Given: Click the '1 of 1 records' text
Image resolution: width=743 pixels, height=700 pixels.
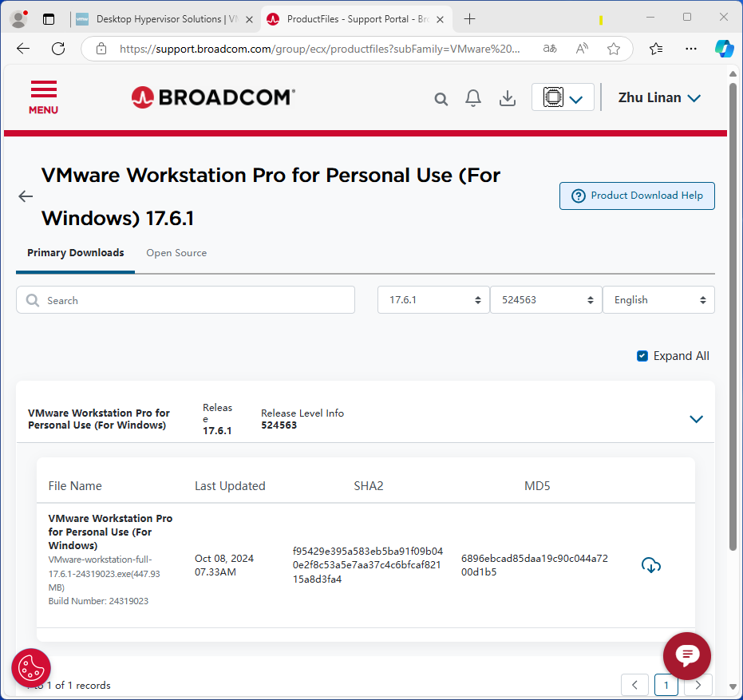Looking at the screenshot, I should pos(78,686).
